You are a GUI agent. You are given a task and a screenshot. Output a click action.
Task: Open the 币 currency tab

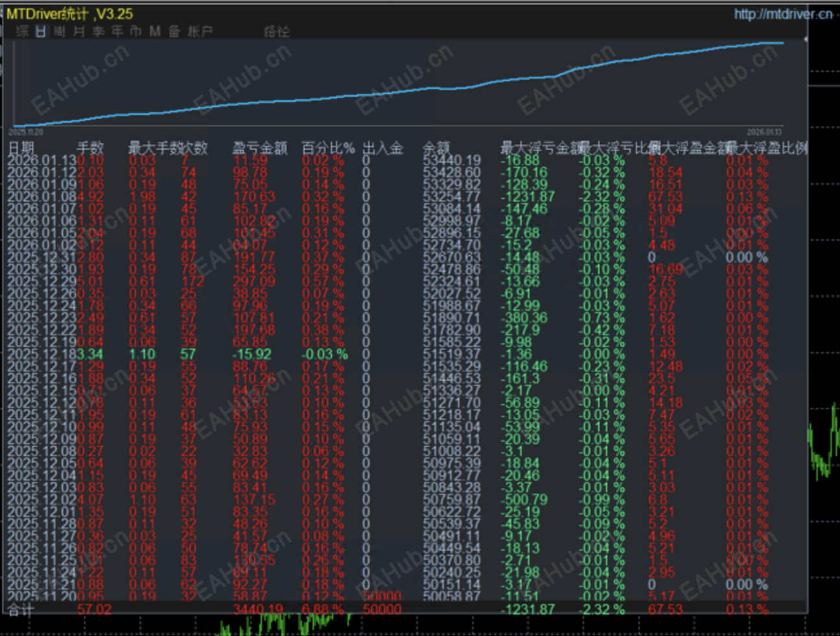pos(136,31)
